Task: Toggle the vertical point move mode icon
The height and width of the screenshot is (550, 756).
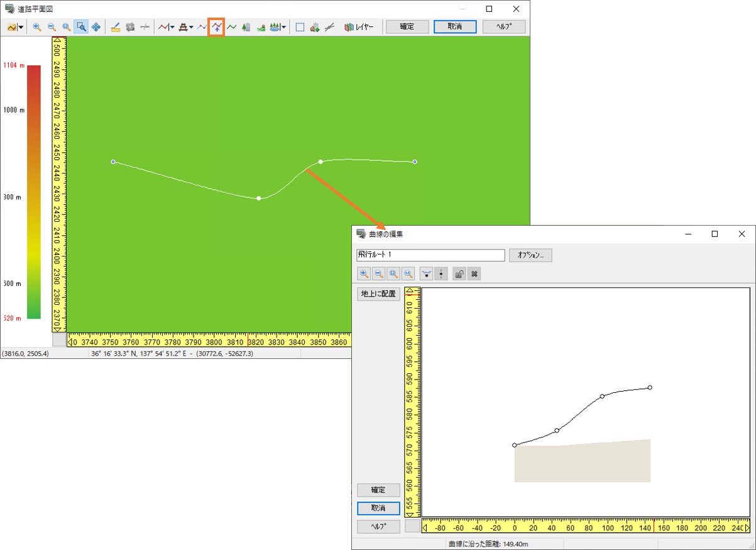Action: pos(441,274)
